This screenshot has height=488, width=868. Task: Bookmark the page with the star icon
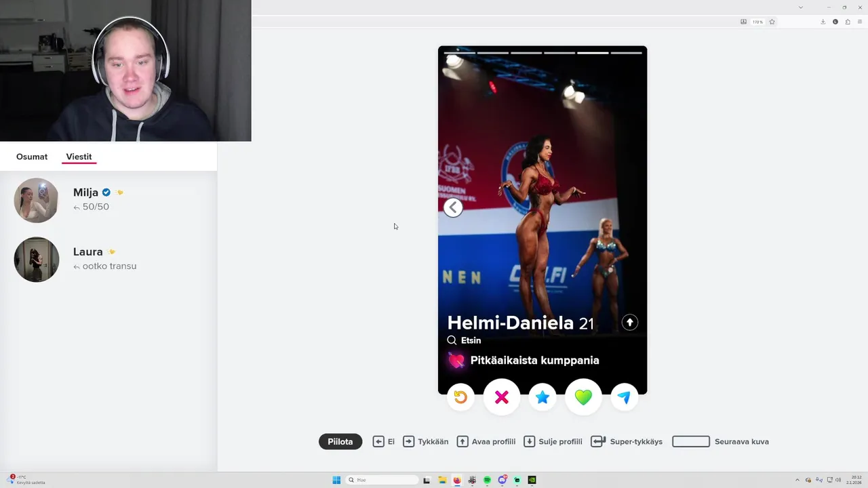772,22
